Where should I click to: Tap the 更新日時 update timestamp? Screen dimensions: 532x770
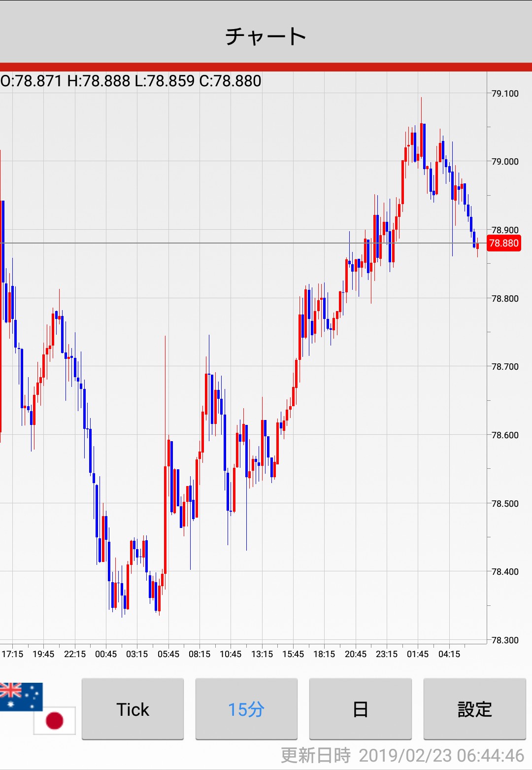coord(402,755)
